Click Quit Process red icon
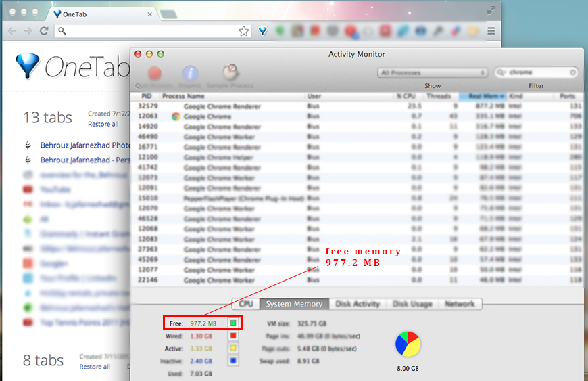The image size is (588, 381). pyautogui.click(x=155, y=73)
